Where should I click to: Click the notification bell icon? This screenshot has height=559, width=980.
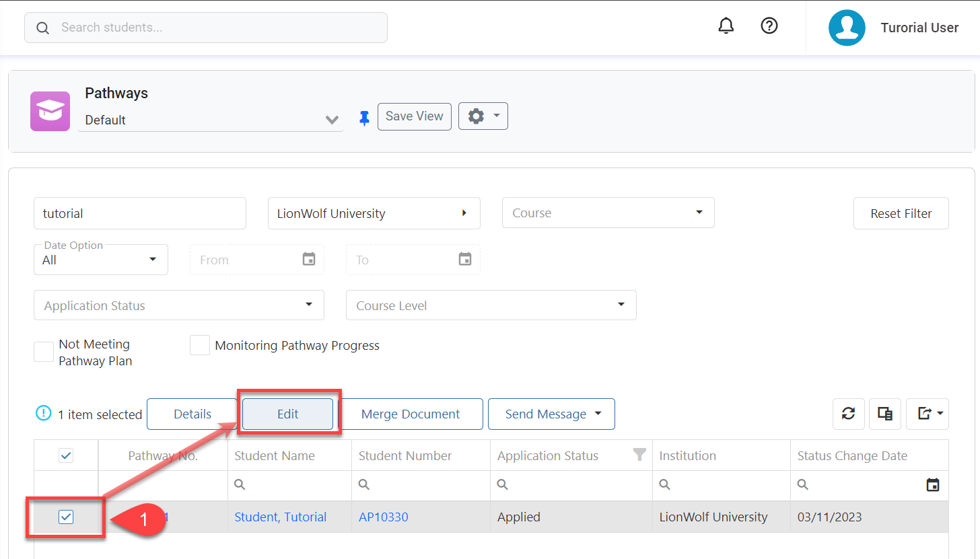coord(726,26)
